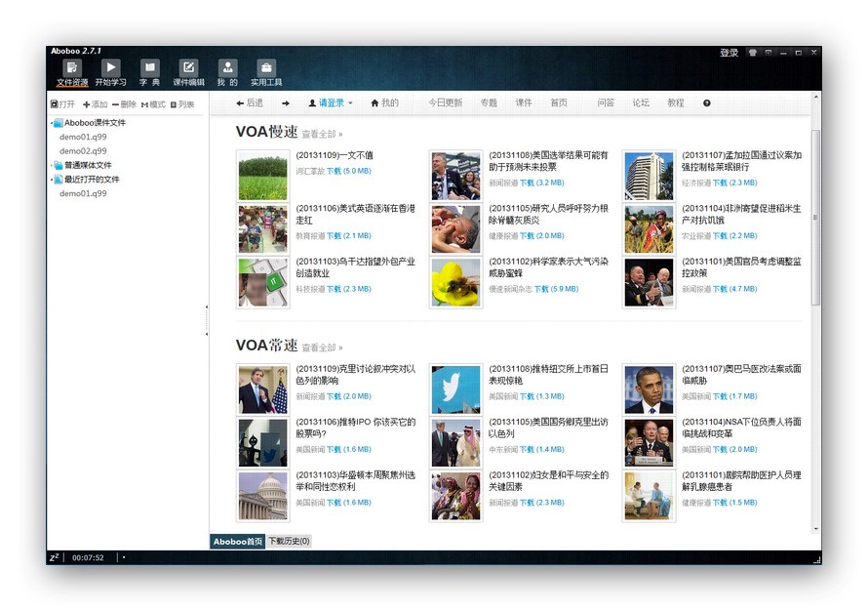
Task: Open the Capitol building thumbnail
Action: 263,497
